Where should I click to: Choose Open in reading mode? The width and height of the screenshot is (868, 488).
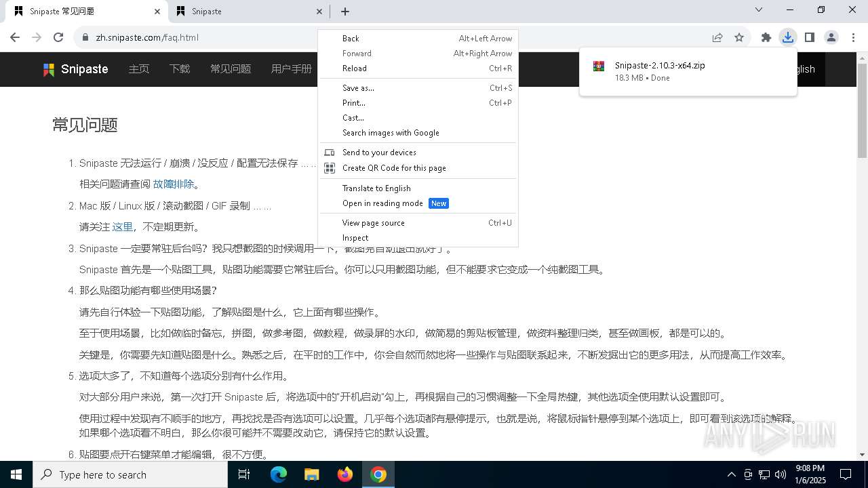pyautogui.click(x=418, y=203)
